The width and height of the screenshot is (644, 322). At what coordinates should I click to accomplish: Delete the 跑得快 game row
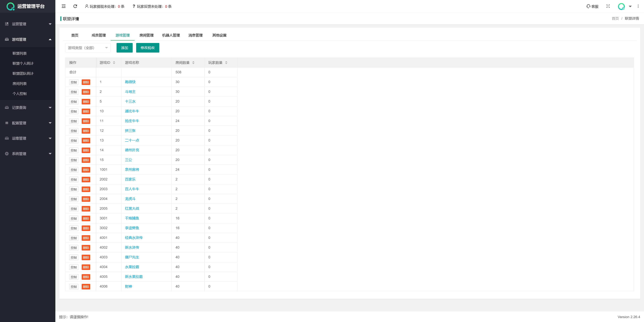tap(86, 82)
